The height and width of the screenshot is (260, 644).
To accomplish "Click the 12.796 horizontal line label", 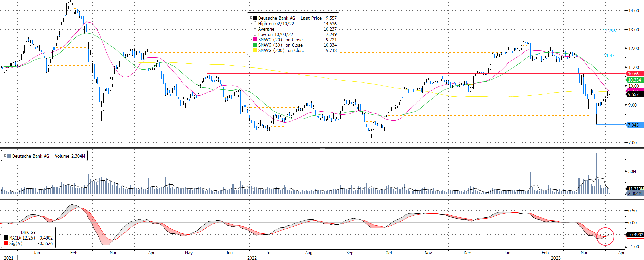I will (609, 31).
